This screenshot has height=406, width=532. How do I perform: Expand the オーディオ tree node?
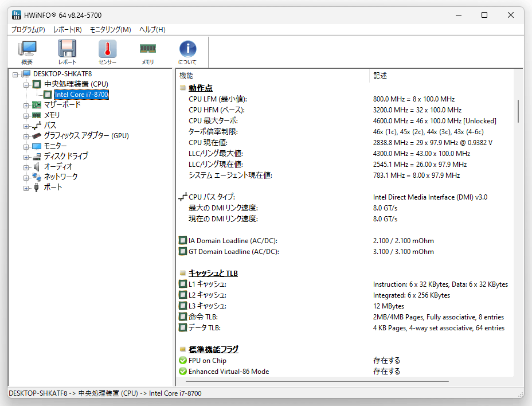coord(26,167)
